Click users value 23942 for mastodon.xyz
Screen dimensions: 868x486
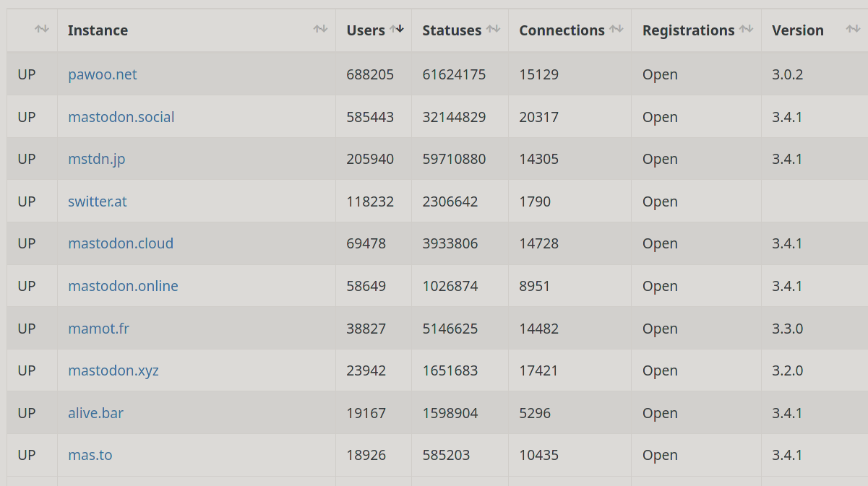click(x=366, y=370)
